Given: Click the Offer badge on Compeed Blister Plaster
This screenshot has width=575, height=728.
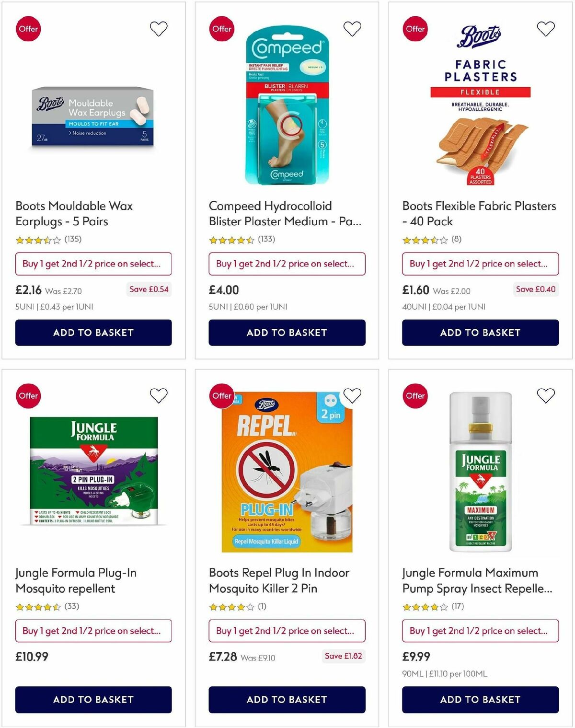Looking at the screenshot, I should pos(222,28).
